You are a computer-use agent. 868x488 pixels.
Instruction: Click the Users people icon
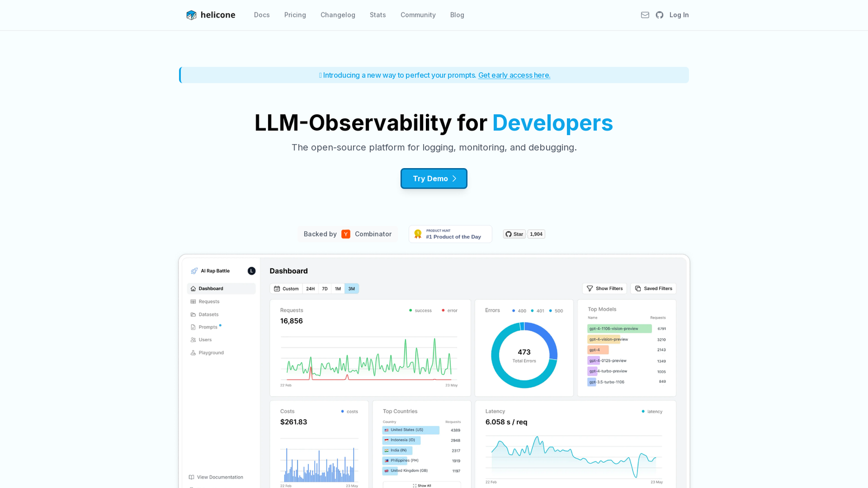[x=193, y=340]
